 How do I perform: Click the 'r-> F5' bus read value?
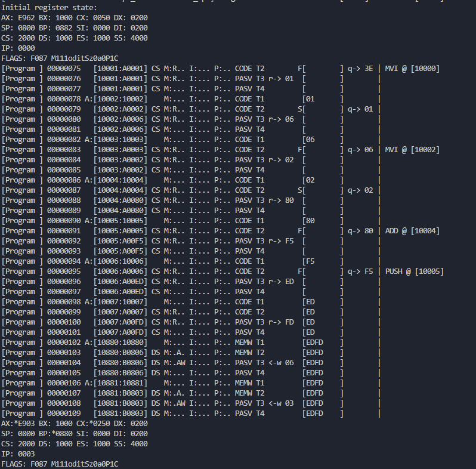tap(281, 241)
